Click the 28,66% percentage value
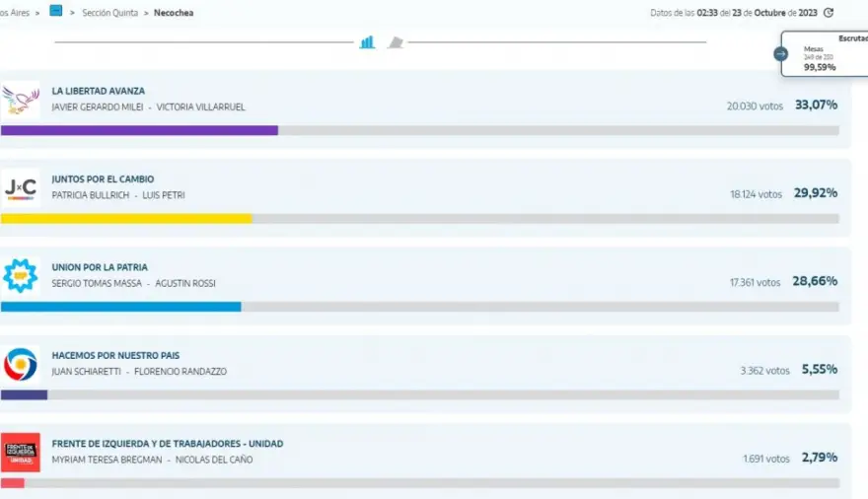This screenshot has width=868, height=499. [815, 281]
